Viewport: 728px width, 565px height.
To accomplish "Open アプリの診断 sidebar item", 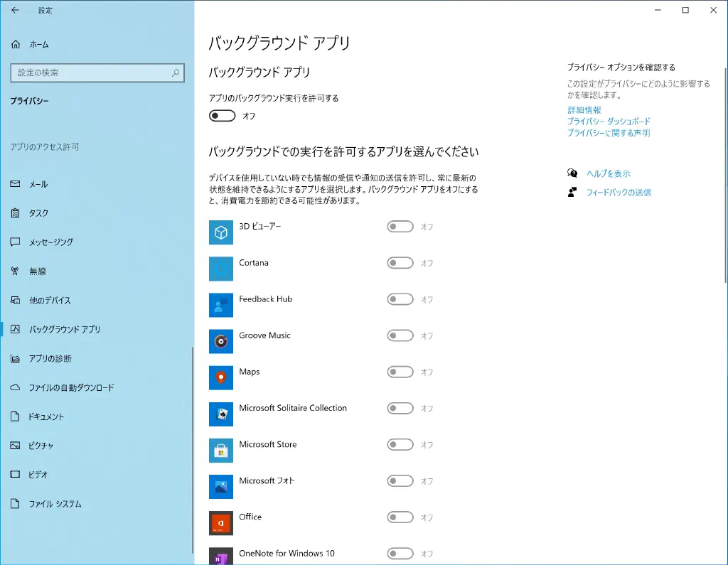I will [50, 358].
